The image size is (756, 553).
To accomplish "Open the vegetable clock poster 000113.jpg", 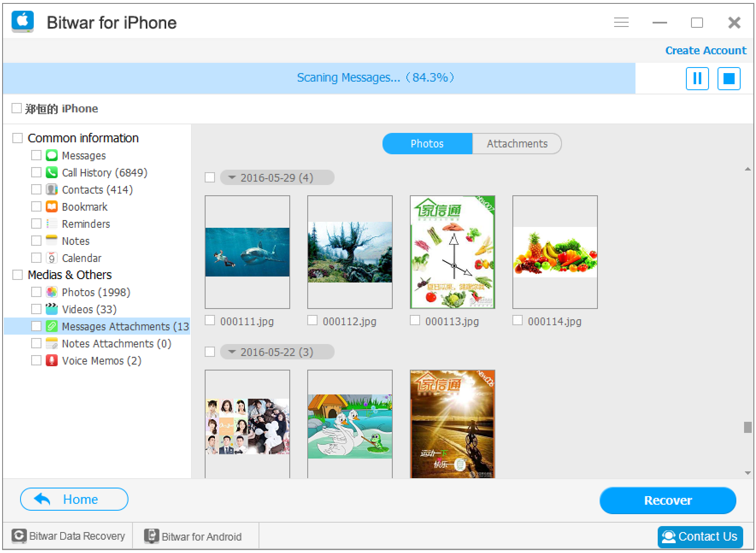I will (x=453, y=252).
